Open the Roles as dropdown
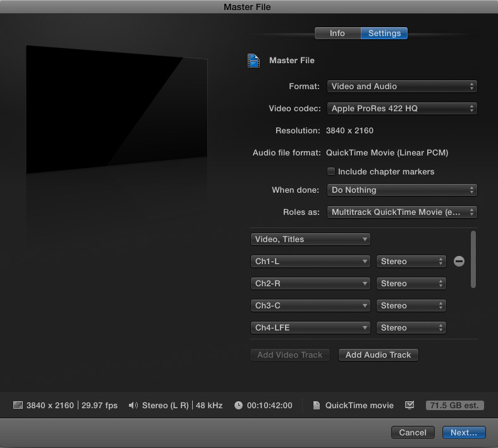The width and height of the screenshot is (498, 448). click(402, 212)
